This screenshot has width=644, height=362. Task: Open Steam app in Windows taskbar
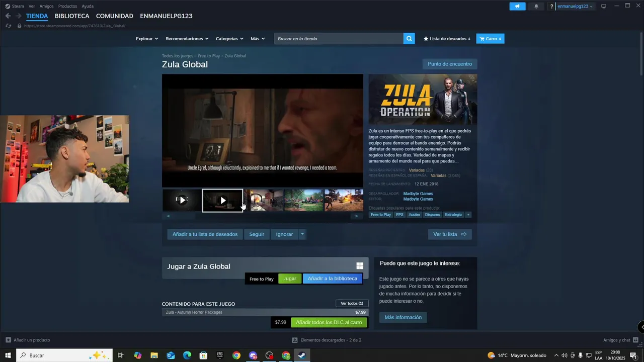[301, 355]
